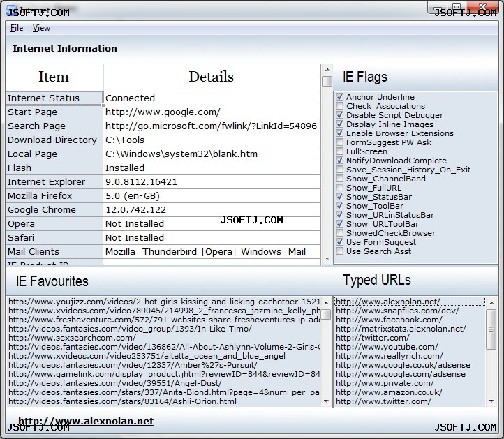This screenshot has width=504, height=439.
Task: Select the Search Page URL cell
Action: pos(212,126)
